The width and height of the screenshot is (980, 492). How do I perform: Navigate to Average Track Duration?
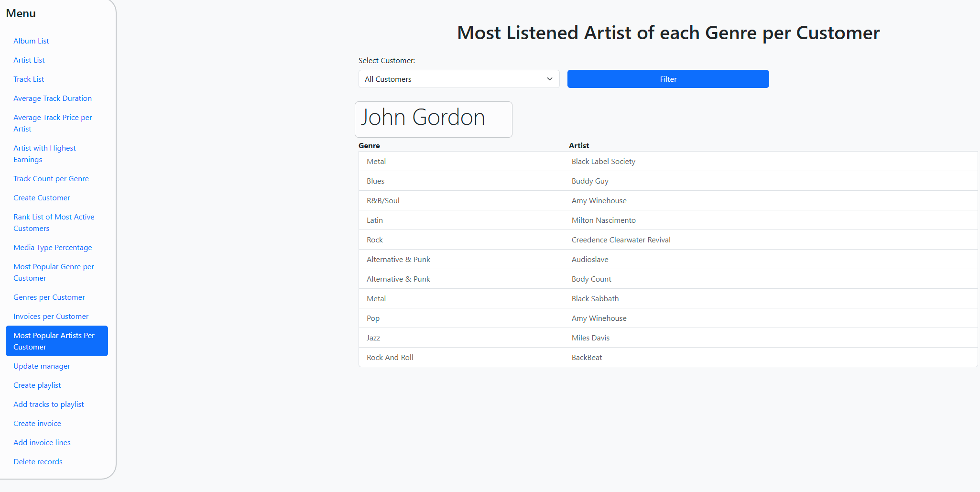[x=53, y=98]
